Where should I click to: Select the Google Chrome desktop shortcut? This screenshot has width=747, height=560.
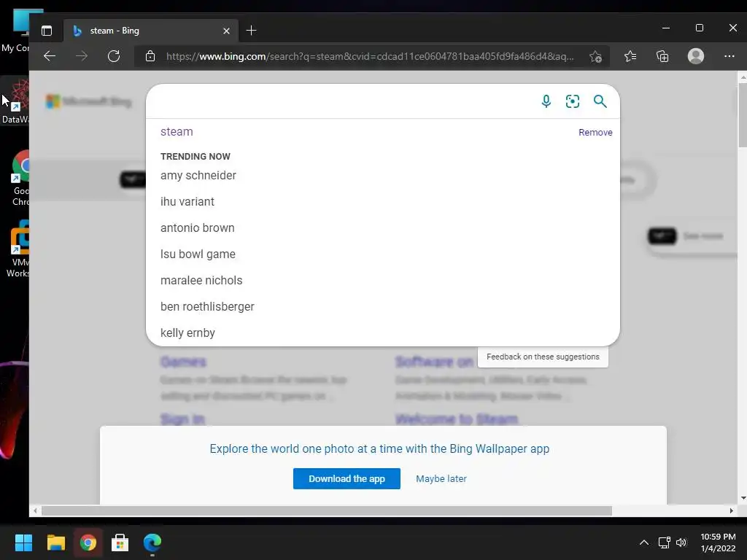[19, 179]
